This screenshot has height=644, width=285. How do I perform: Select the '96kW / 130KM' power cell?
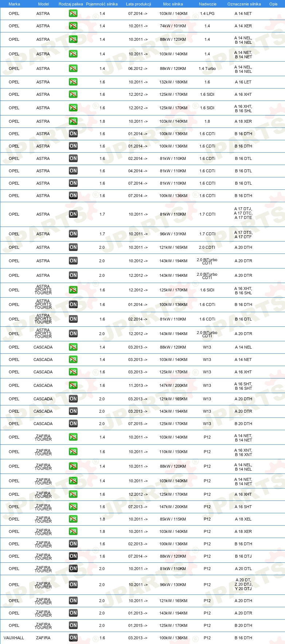click(x=173, y=585)
